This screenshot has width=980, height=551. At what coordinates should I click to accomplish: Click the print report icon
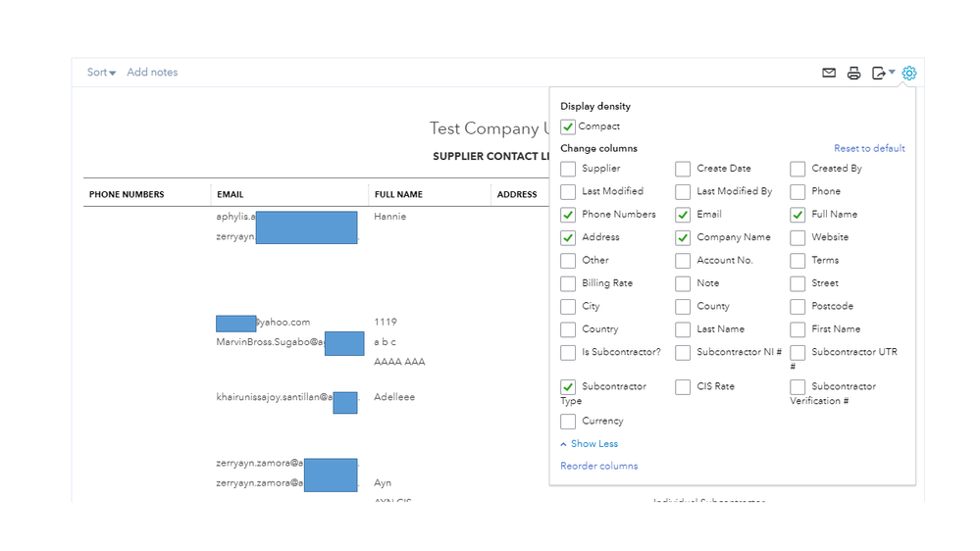(853, 73)
